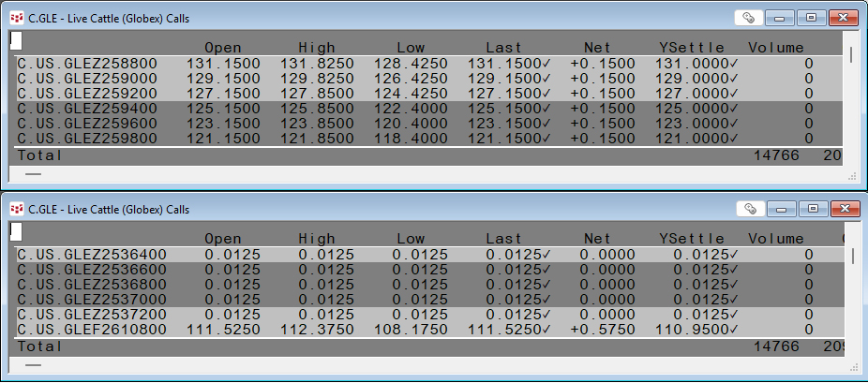This screenshot has height=383, width=868.
Task: Maximize the top Live Cattle Calls window
Action: pyautogui.click(x=811, y=17)
